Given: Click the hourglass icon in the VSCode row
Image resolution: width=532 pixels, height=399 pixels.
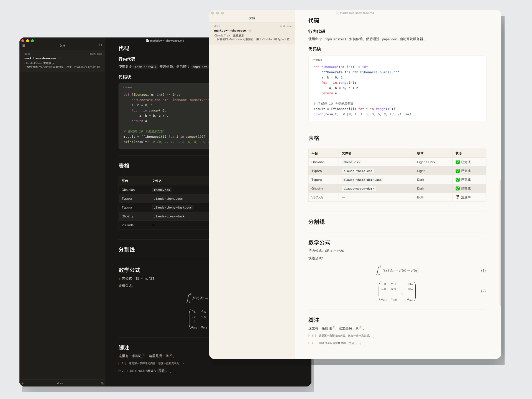Looking at the screenshot, I should click(x=458, y=197).
